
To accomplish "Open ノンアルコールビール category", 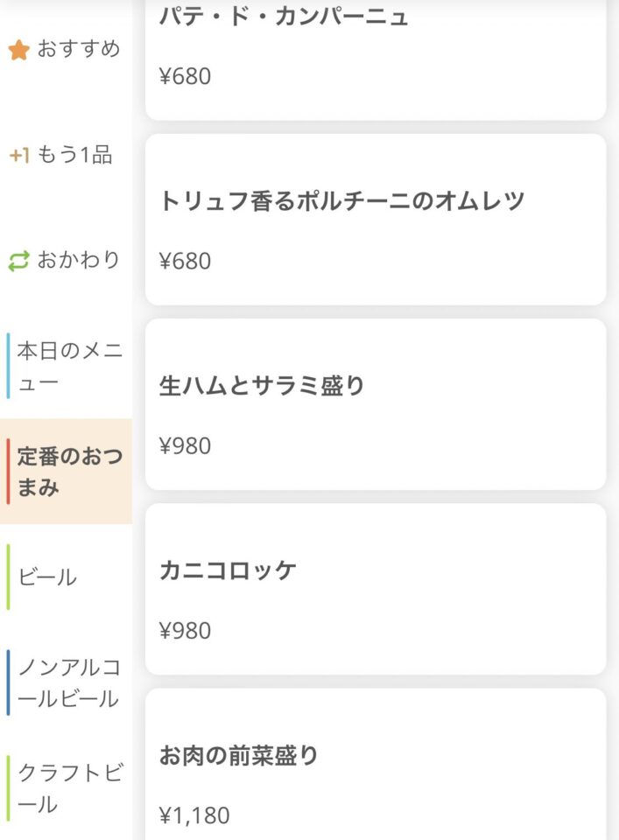I will (x=66, y=682).
